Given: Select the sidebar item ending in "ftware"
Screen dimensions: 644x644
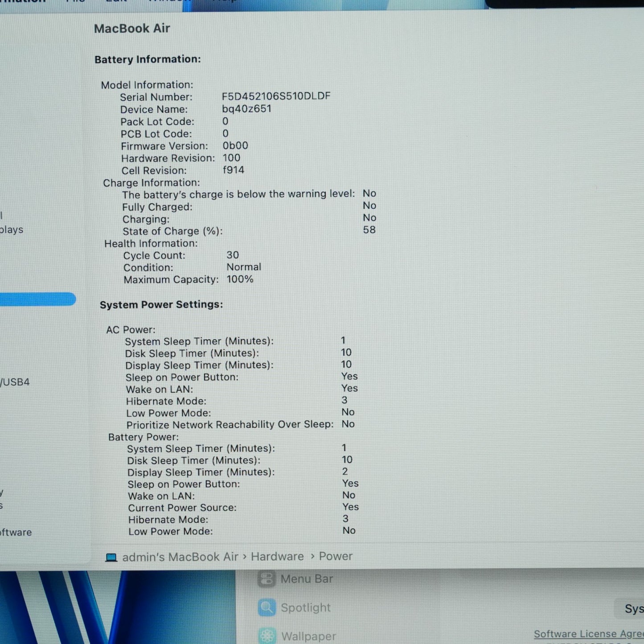Looking at the screenshot, I should coord(16,532).
